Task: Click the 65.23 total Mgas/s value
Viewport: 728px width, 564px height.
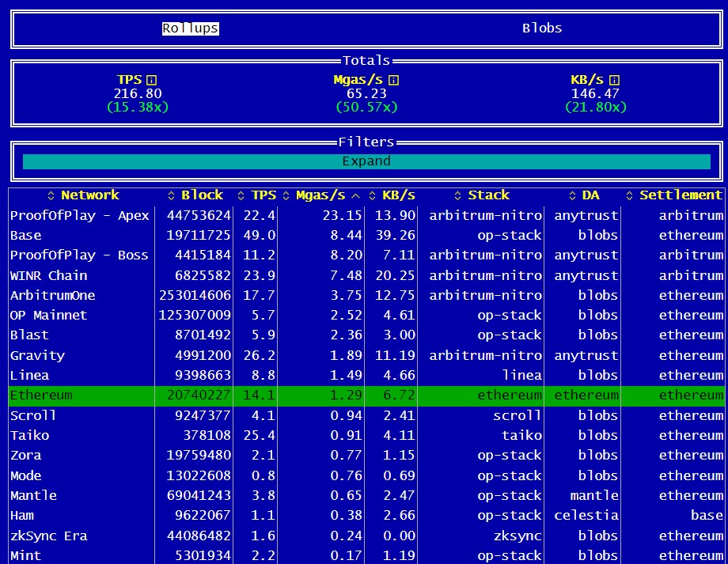Action: 366,94
